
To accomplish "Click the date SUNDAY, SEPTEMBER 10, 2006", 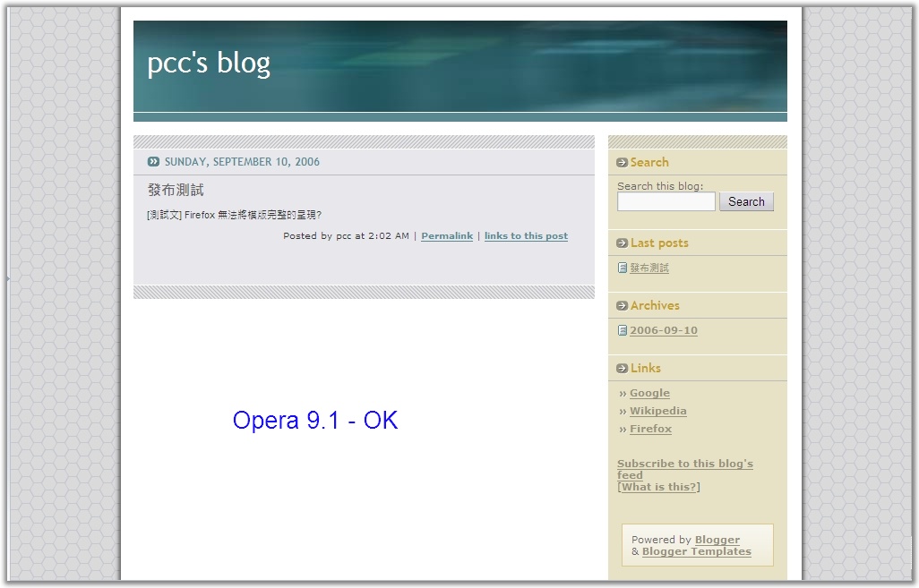I will coord(242,162).
